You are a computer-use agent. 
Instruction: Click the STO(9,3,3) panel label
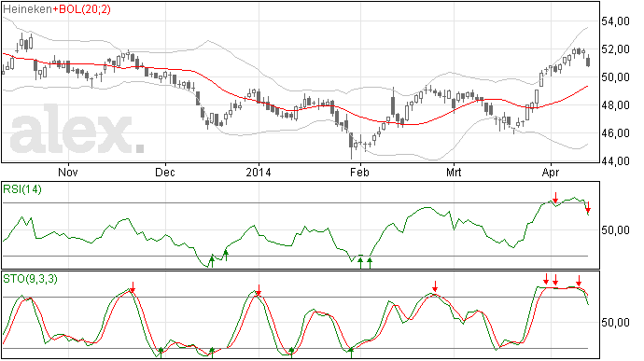pyautogui.click(x=31, y=279)
